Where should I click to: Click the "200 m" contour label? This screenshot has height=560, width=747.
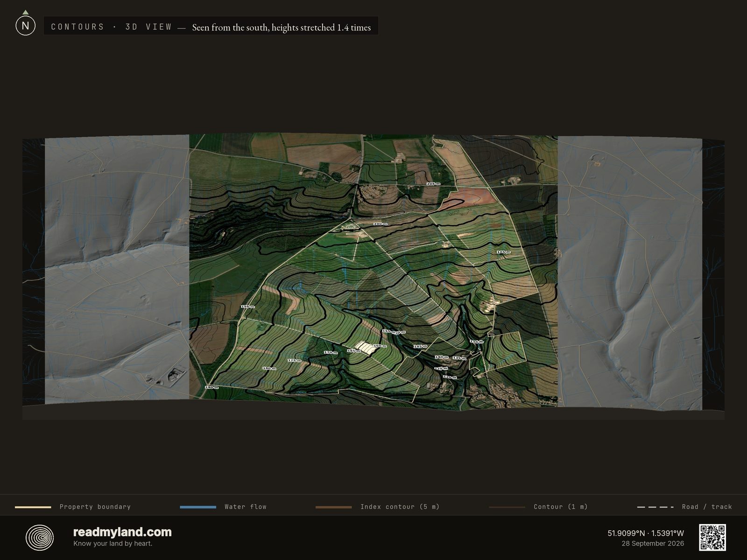380,224
